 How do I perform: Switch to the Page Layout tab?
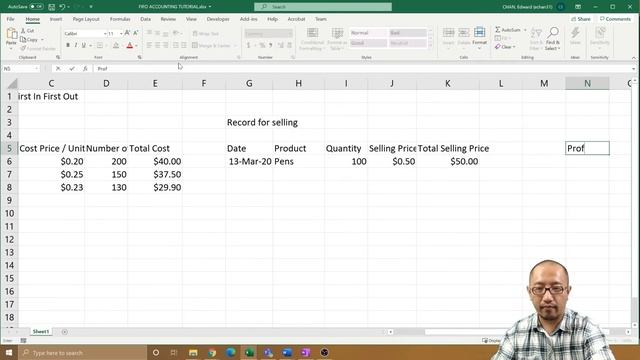86,19
